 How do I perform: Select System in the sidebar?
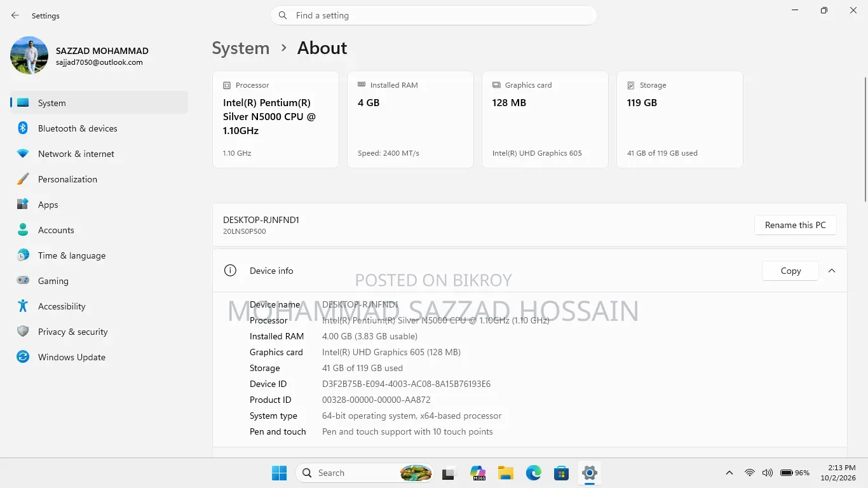[99, 103]
